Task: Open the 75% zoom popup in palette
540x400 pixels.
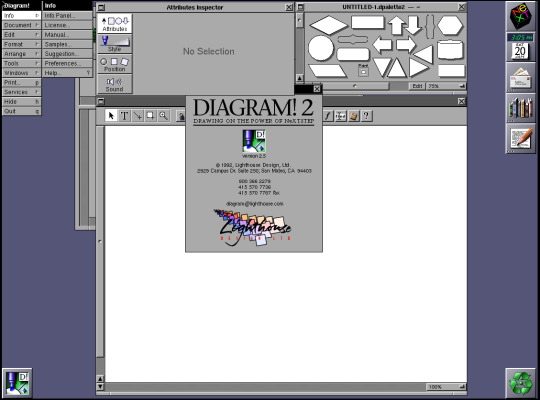Action: click(x=446, y=86)
